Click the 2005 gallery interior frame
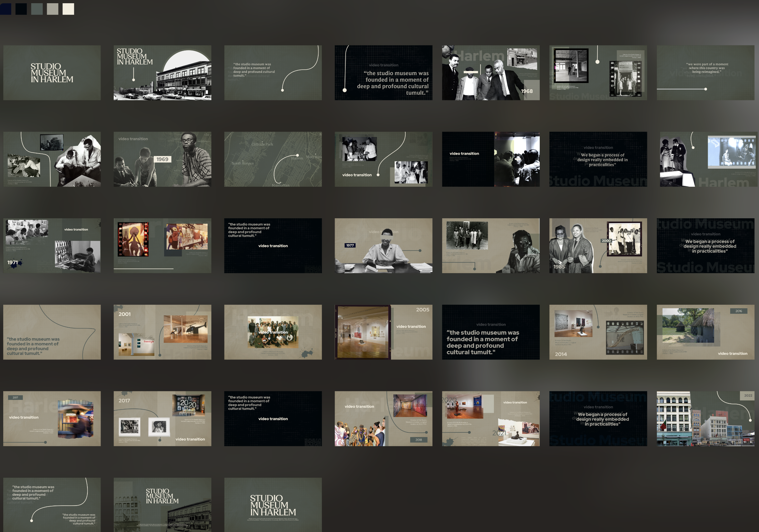Image resolution: width=759 pixels, height=532 pixels. [383, 332]
